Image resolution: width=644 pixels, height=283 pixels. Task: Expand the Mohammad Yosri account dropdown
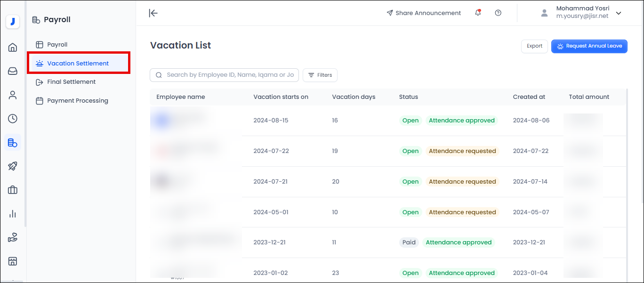tap(619, 13)
